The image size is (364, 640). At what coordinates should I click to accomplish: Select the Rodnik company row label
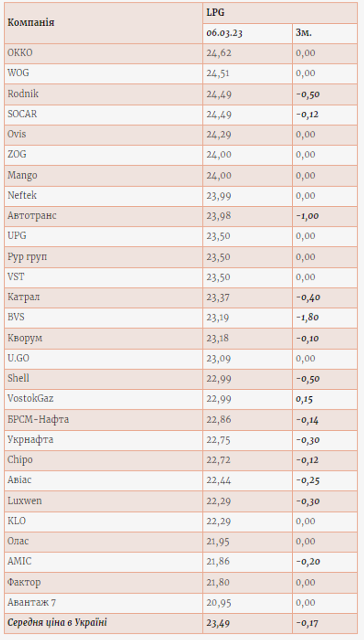pyautogui.click(x=23, y=94)
